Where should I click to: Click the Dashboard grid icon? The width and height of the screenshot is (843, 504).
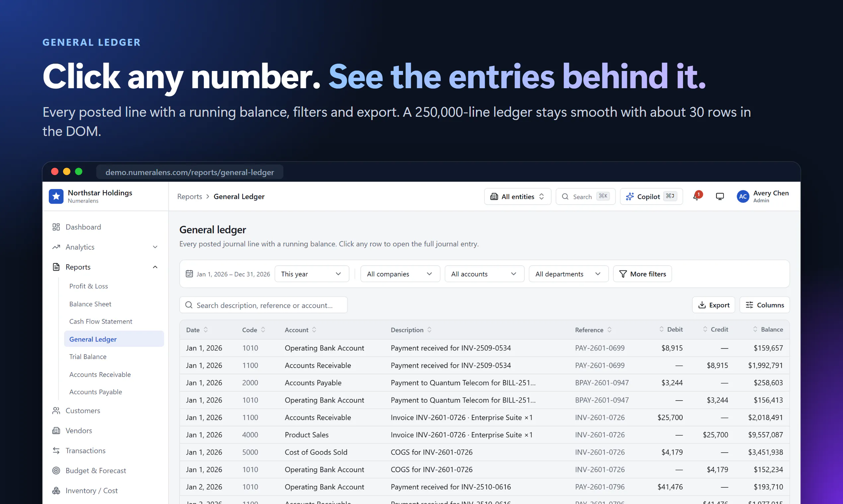pos(56,227)
